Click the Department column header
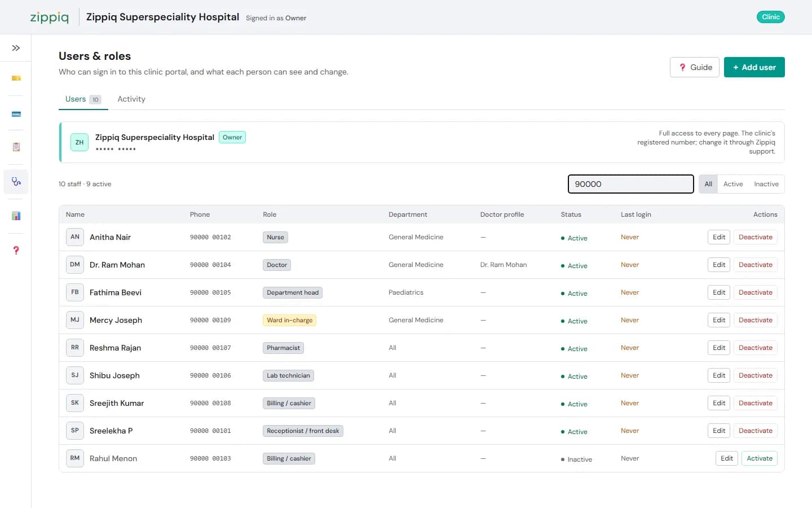812x508 pixels. 408,214
